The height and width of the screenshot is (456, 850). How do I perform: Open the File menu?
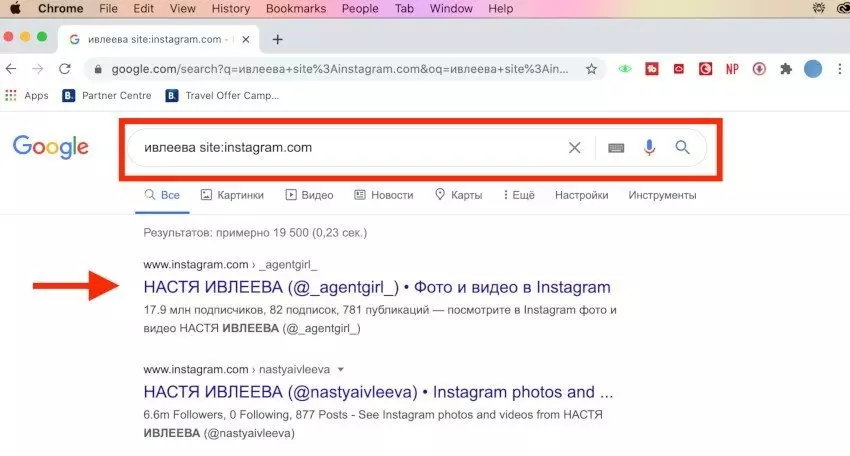(x=108, y=9)
